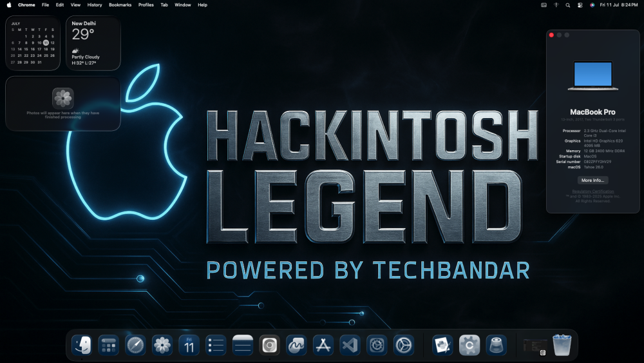Launch Safari compass icon in Dock

point(135,345)
